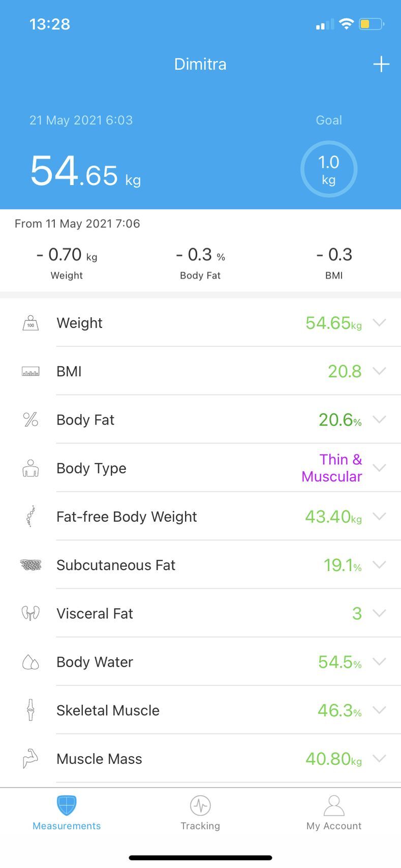Viewport: 401px width, 868px height.
Task: Tap the Dimitra profile name
Action: 200,64
